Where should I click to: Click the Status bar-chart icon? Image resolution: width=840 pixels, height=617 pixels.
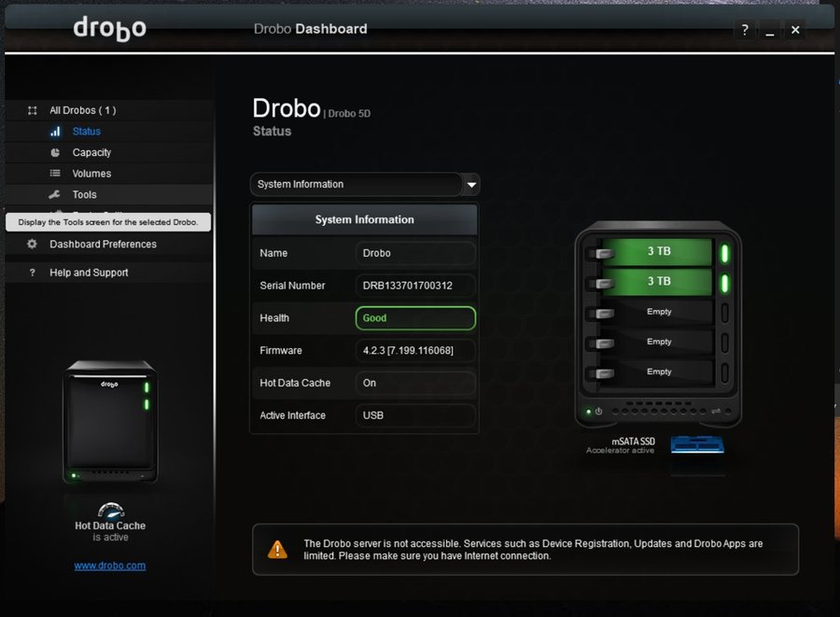(55, 132)
